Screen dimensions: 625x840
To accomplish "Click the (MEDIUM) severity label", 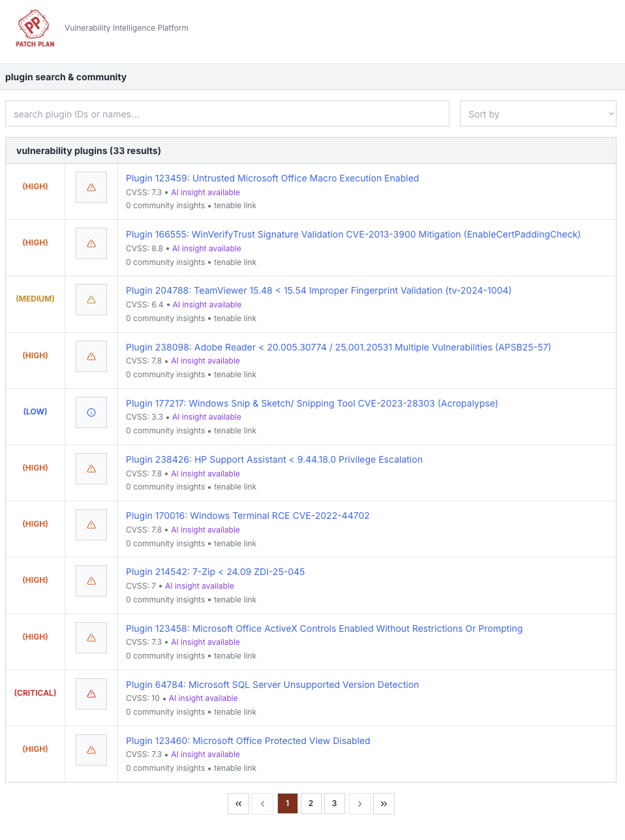I will pos(35,299).
